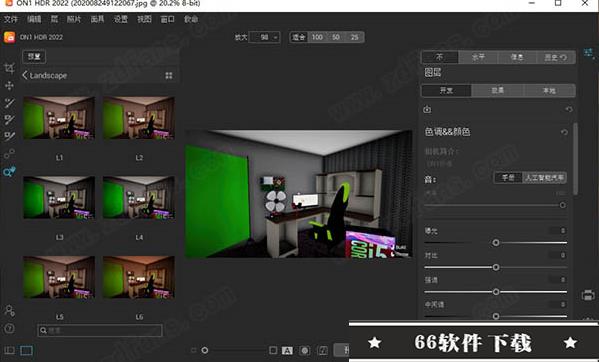The height and width of the screenshot is (362, 599).
Task: Adjust the exposure slider handle
Action: click(496, 242)
